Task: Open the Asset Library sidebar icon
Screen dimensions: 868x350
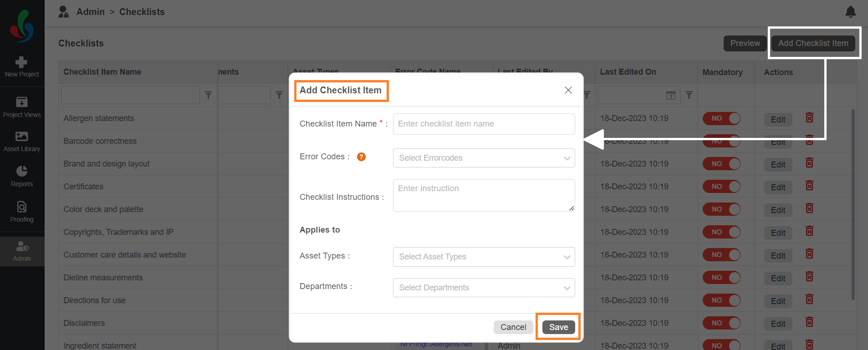Action: 22,136
